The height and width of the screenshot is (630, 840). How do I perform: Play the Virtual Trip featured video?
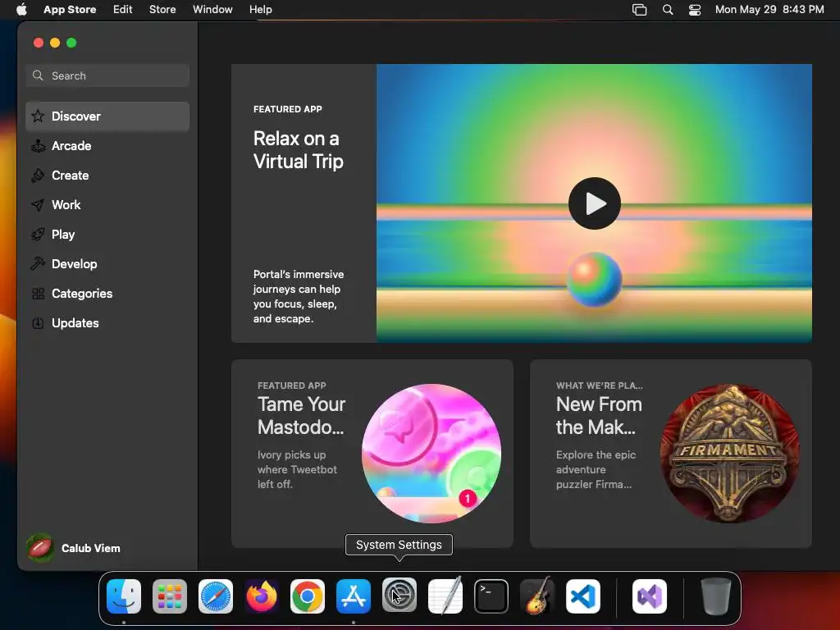tap(594, 203)
